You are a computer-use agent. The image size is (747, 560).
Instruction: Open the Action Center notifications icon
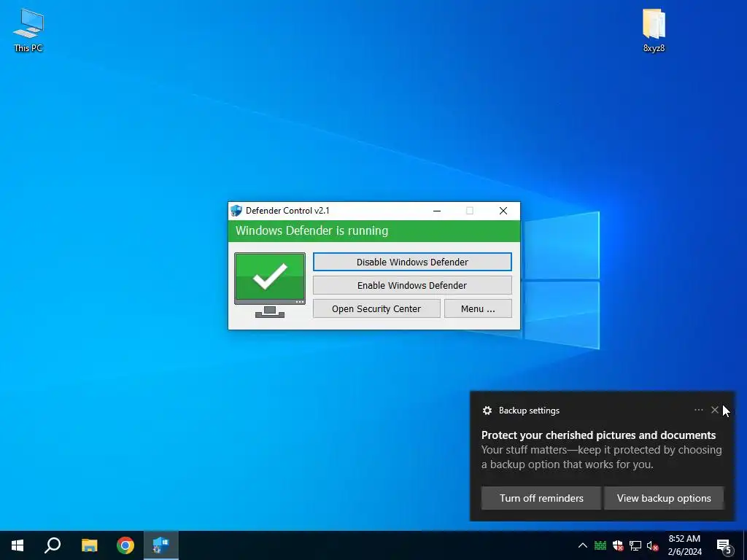click(724, 546)
